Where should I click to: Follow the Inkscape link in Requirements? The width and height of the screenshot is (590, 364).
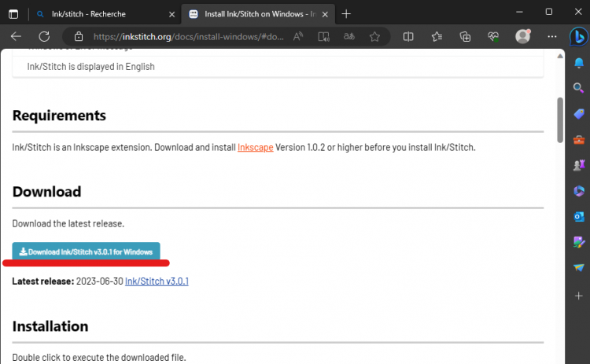[256, 147]
